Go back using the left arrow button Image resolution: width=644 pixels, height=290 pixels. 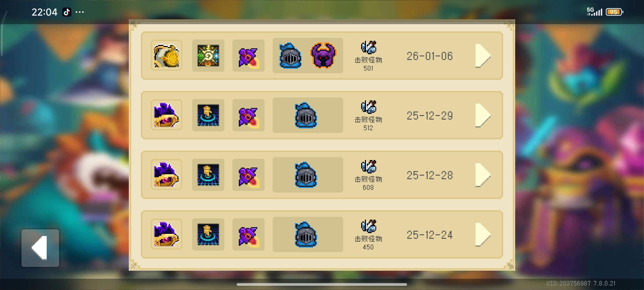click(40, 248)
